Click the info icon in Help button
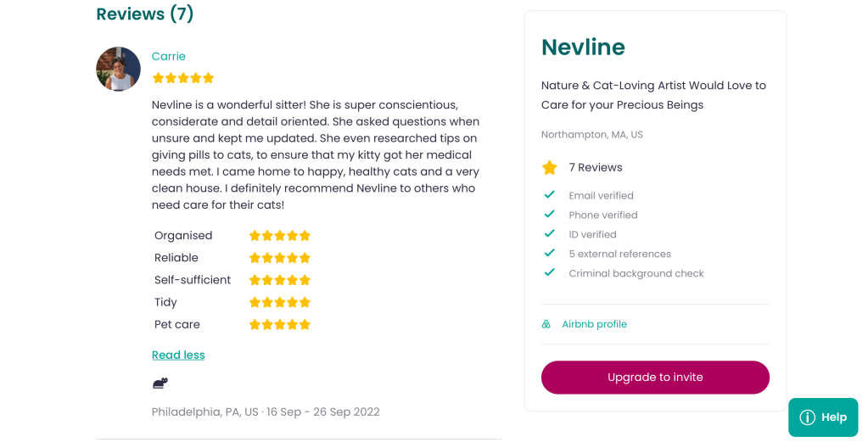868x448 pixels. coord(808,417)
